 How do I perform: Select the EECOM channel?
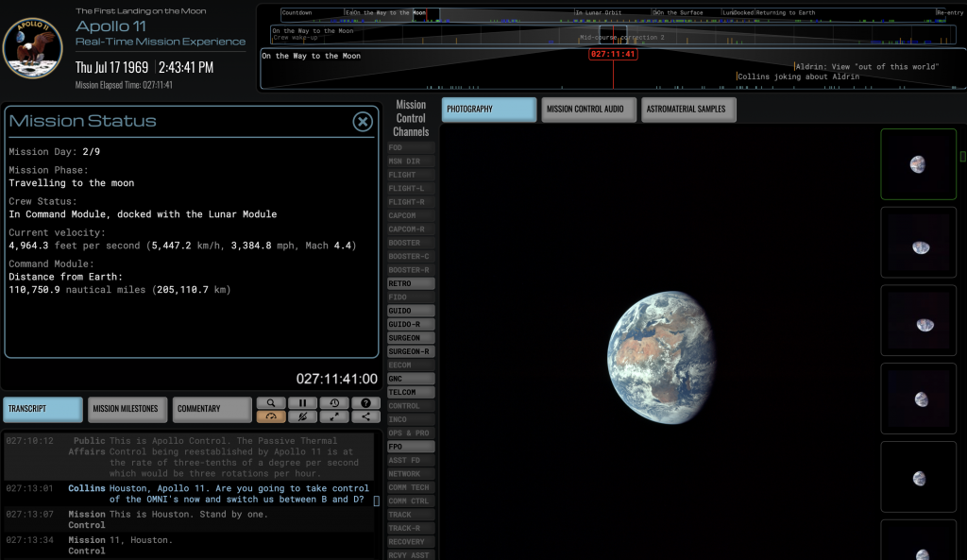411,365
